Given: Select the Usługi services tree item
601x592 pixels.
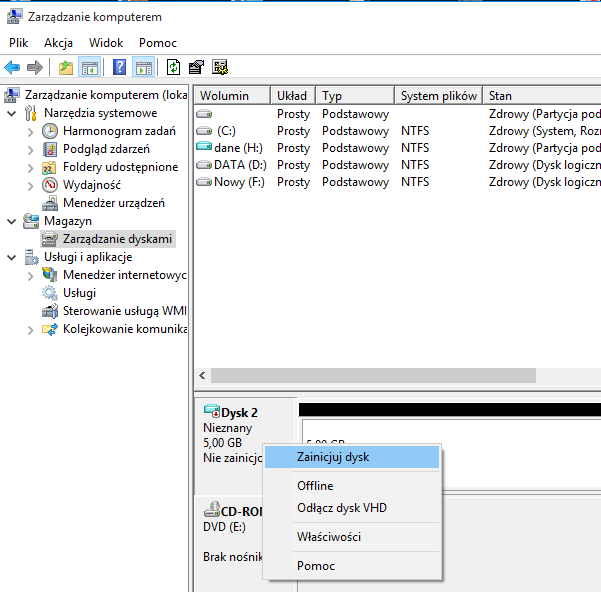Looking at the screenshot, I should click(x=79, y=293).
